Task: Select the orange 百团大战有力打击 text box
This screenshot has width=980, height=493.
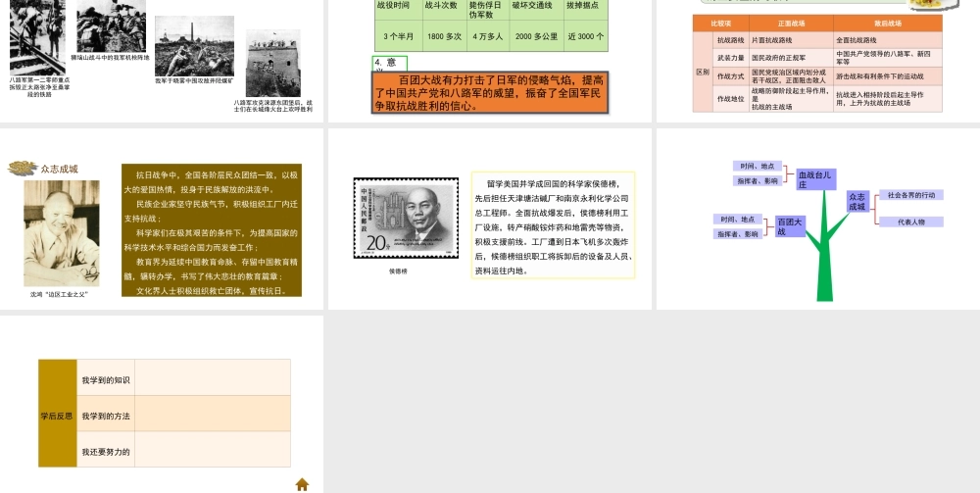Action: click(x=489, y=92)
